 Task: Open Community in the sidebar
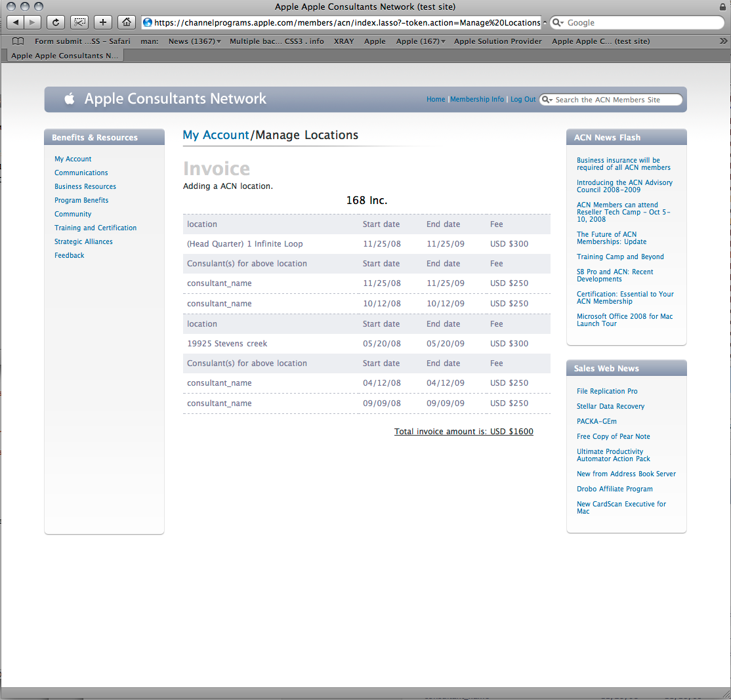73,214
